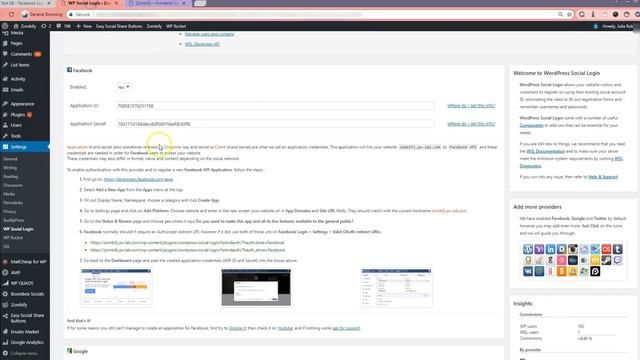640x360 pixels.
Task: Click help link beside Application ID
Action: (471, 106)
